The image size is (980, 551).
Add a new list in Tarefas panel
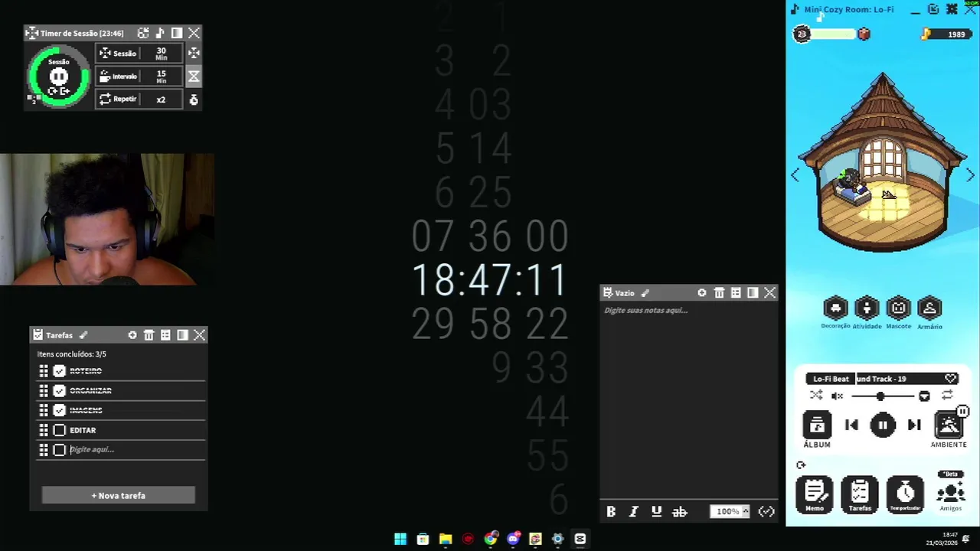coord(132,335)
